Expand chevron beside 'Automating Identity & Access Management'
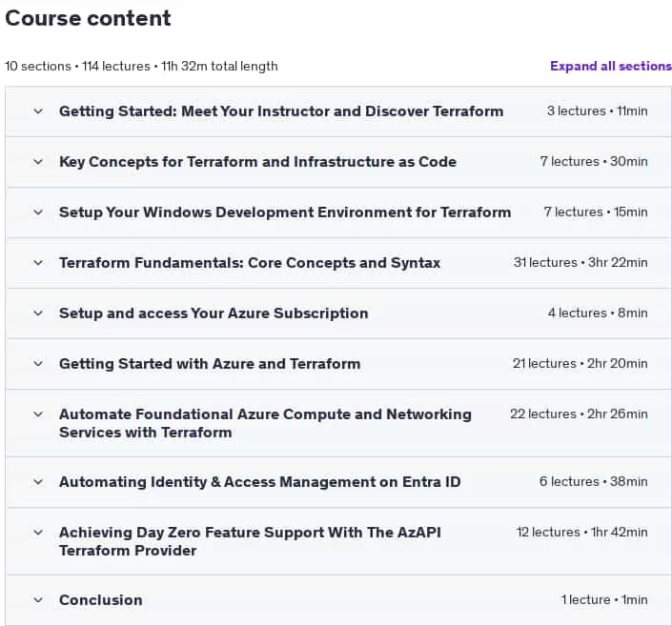Viewport: 672px width, 626px height. (x=38, y=482)
